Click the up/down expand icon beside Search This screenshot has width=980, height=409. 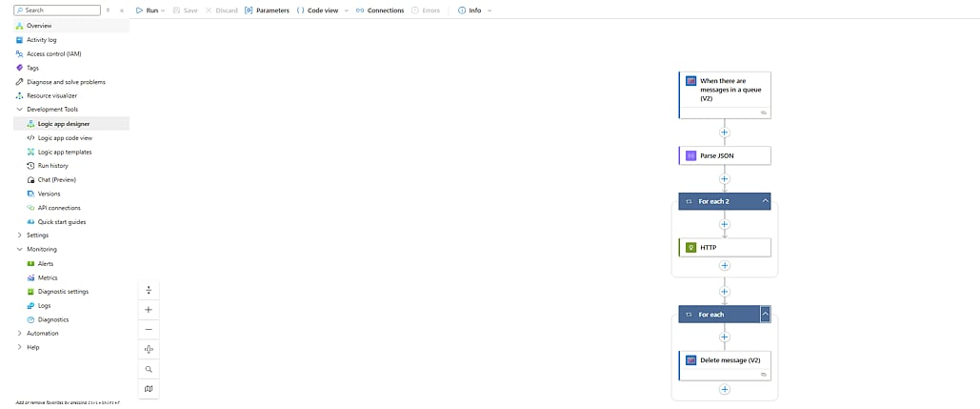[x=109, y=10]
